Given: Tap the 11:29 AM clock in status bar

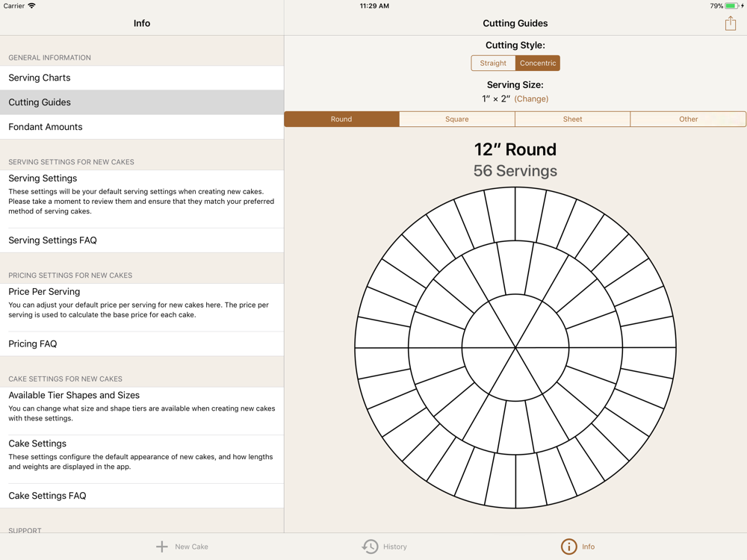Looking at the screenshot, I should (374, 6).
